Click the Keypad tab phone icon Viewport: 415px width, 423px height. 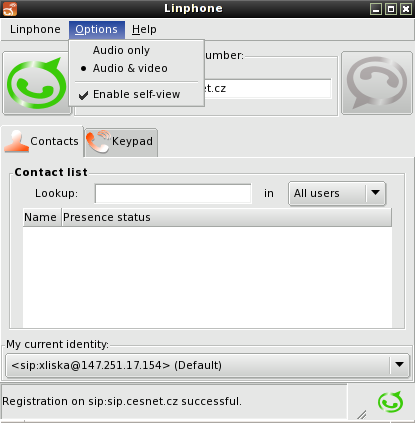tap(98, 142)
